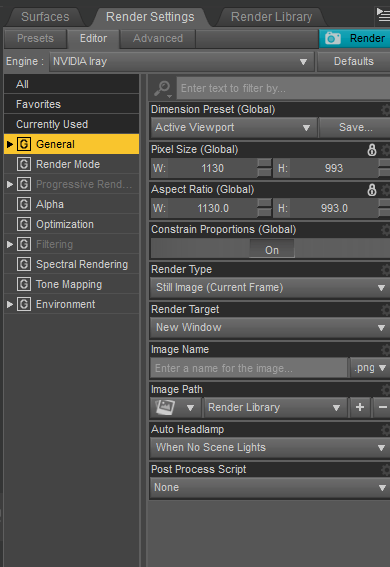
Task: Expand the Filtering group arrow
Action: click(10, 244)
